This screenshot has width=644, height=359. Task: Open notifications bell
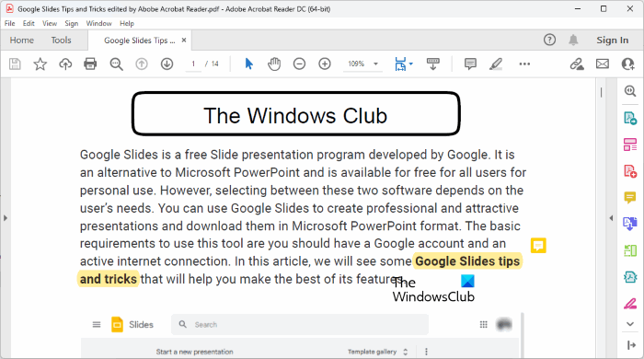(x=573, y=40)
